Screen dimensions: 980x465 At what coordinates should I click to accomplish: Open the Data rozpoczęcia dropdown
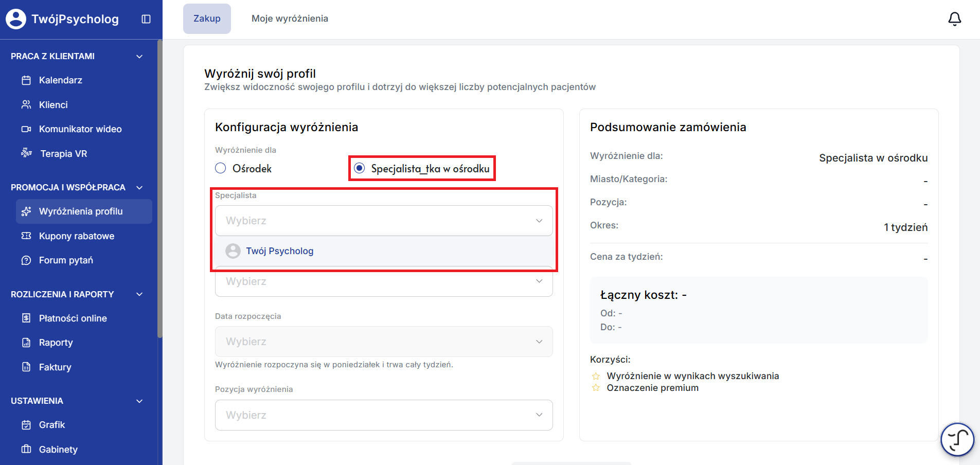384,342
